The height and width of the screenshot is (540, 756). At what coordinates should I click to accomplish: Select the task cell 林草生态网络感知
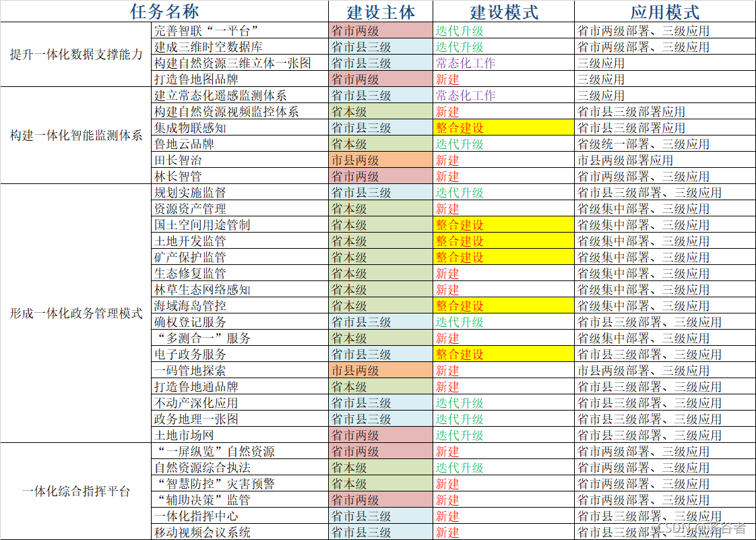[240, 289]
